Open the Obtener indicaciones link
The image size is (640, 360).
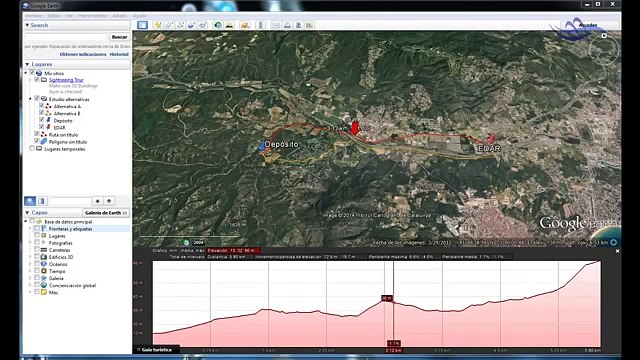coord(83,54)
